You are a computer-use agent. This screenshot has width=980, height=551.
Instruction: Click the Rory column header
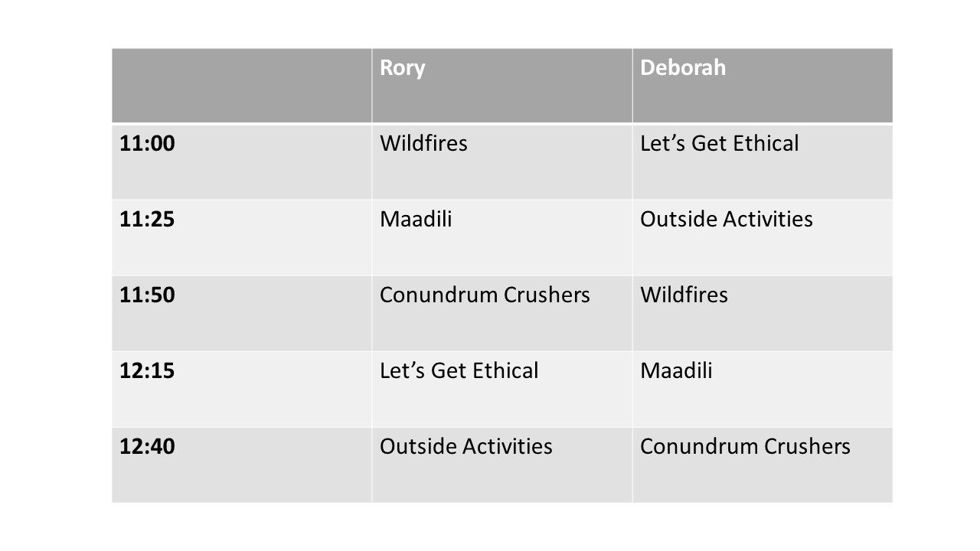pyautogui.click(x=502, y=86)
